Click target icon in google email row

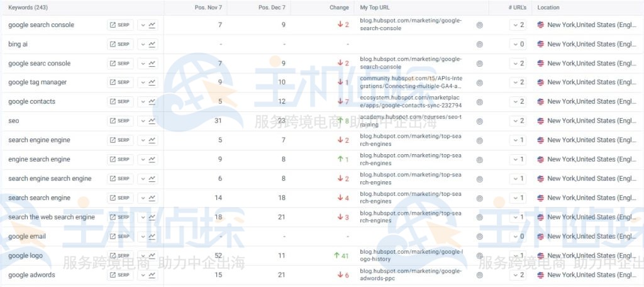point(479,237)
